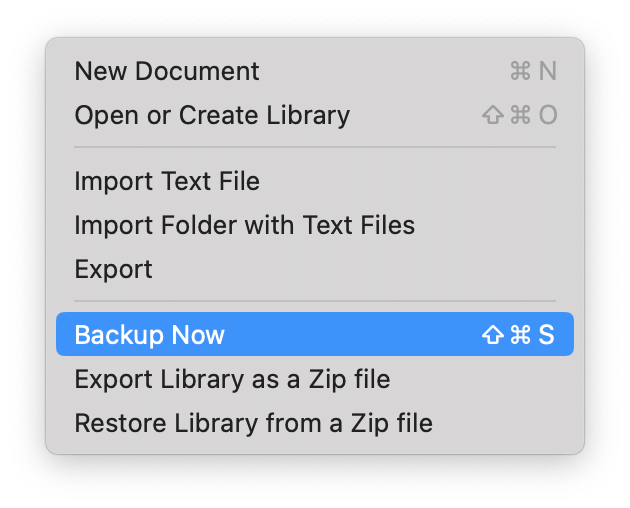
Task: Click the Shift-Command-S shortcut on Backup Now
Action: click(518, 334)
